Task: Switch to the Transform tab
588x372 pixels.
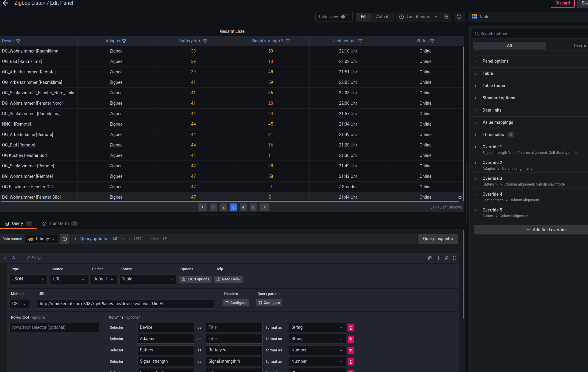Action: [x=60, y=224]
